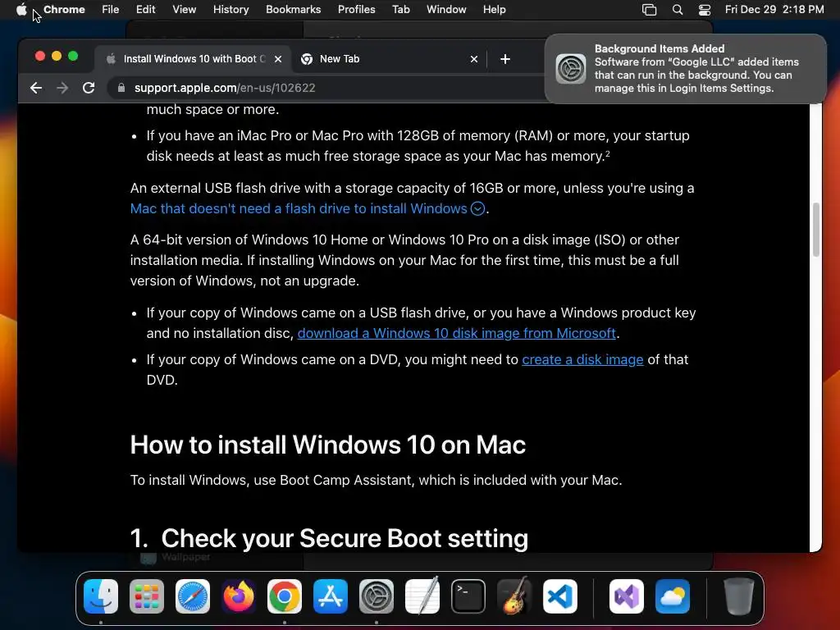This screenshot has width=840, height=630.
Task: Open the File menu
Action: [x=111, y=10]
